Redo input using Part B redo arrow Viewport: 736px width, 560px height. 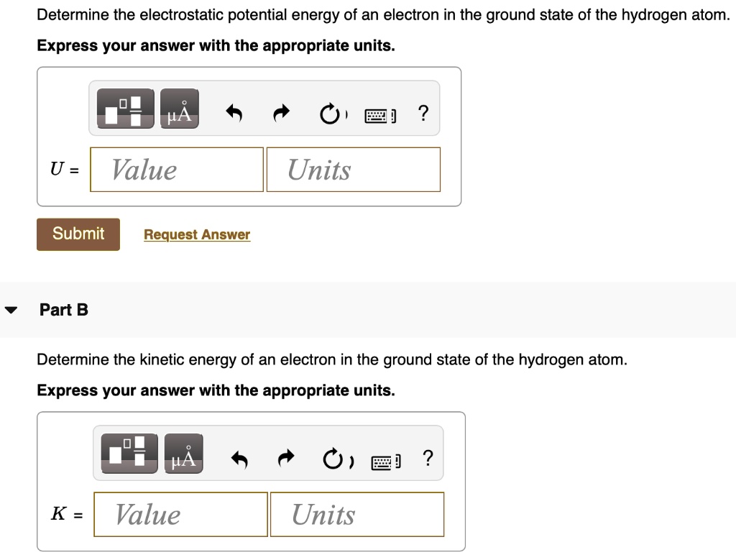click(285, 458)
